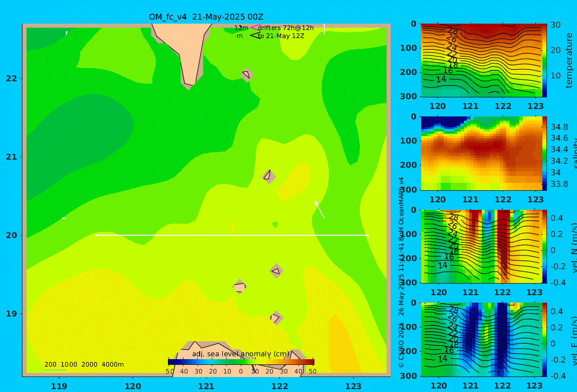Click the white transect line along 20°N
577x392 pixels.
tap(232, 235)
